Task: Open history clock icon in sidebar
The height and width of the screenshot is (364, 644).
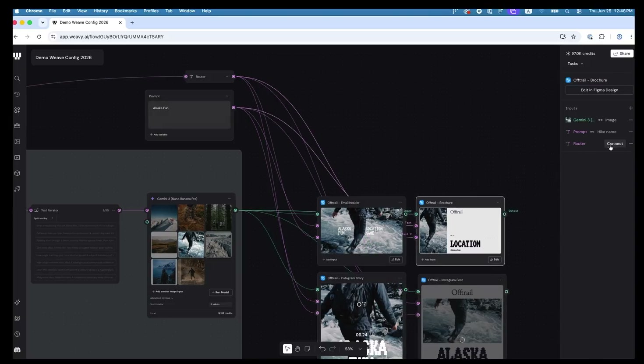Action: [17, 94]
